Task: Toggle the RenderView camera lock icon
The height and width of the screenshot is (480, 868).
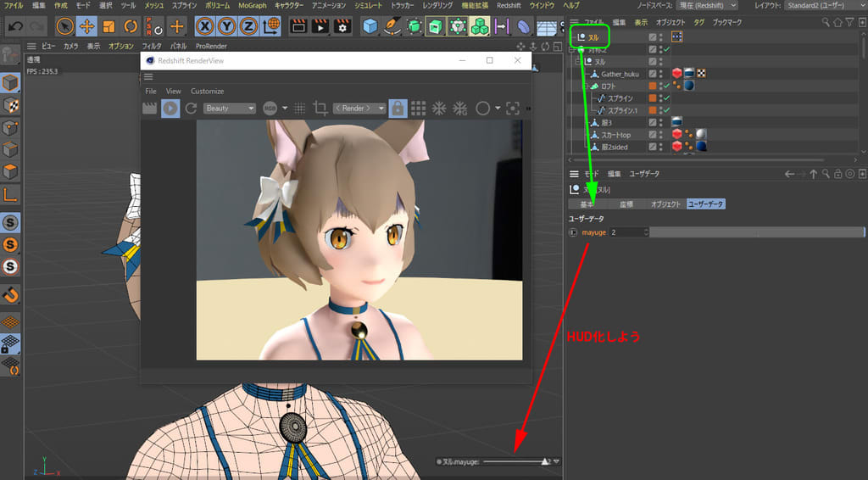Action: tap(398, 109)
